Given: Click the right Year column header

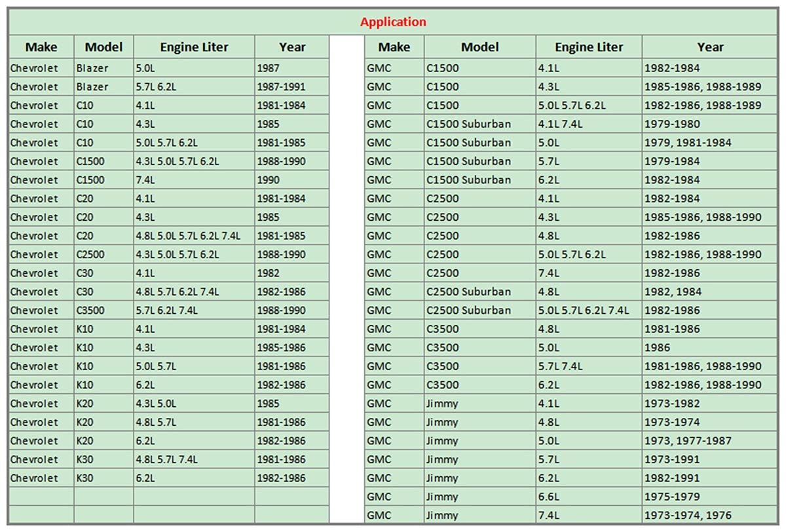Looking at the screenshot, I should 710,47.
